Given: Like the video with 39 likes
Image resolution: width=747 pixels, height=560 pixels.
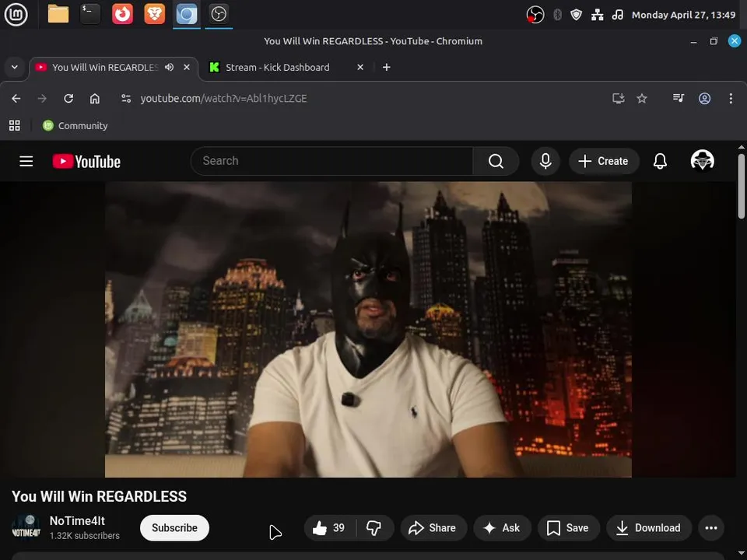Looking at the screenshot, I should click(x=329, y=527).
